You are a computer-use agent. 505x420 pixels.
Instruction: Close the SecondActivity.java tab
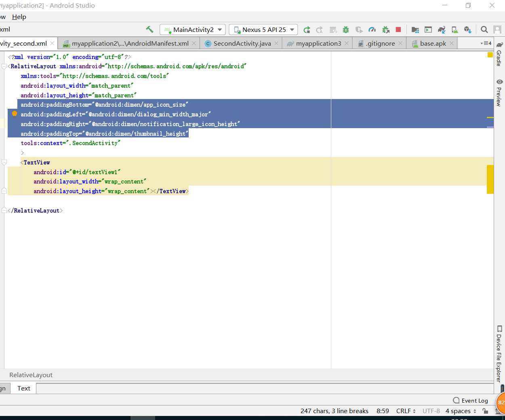point(276,43)
